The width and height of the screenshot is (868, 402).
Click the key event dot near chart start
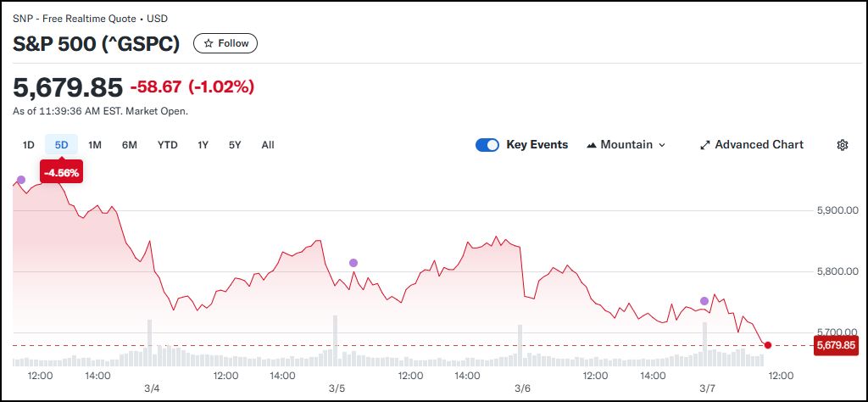[21, 180]
